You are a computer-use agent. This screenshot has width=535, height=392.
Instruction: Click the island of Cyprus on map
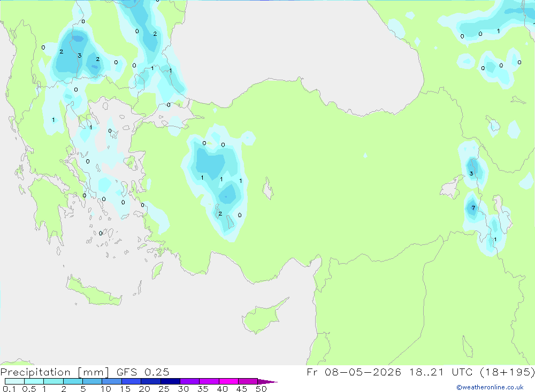pos(265,316)
